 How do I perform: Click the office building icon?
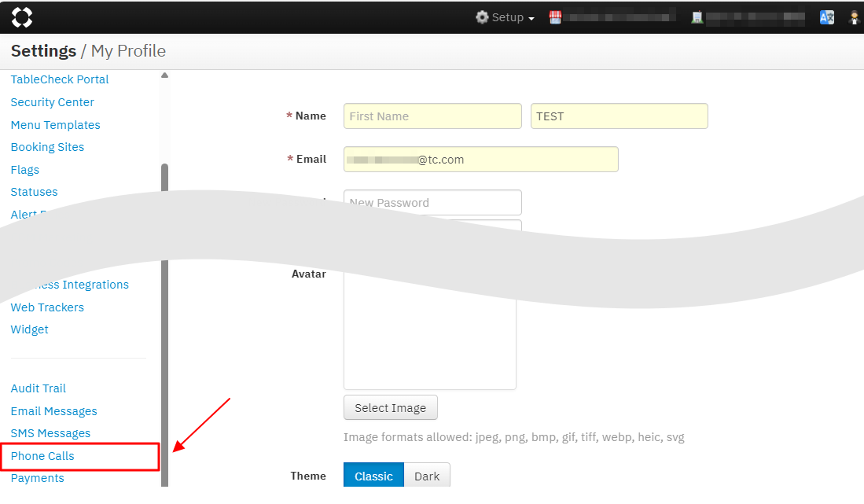(697, 17)
